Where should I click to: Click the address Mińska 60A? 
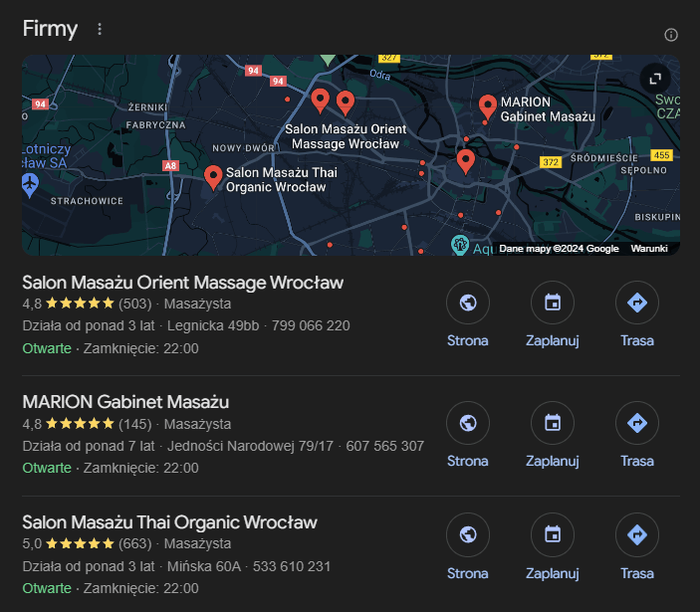tap(203, 566)
